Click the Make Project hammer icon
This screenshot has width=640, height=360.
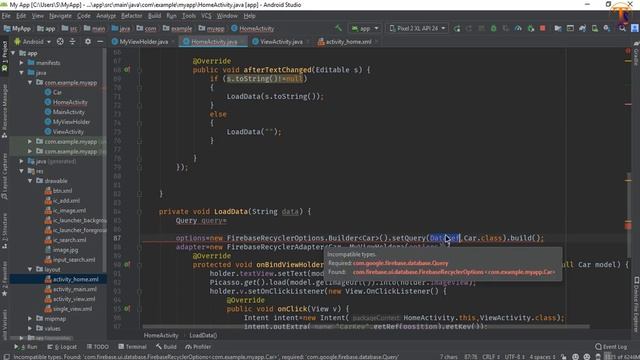point(338,28)
